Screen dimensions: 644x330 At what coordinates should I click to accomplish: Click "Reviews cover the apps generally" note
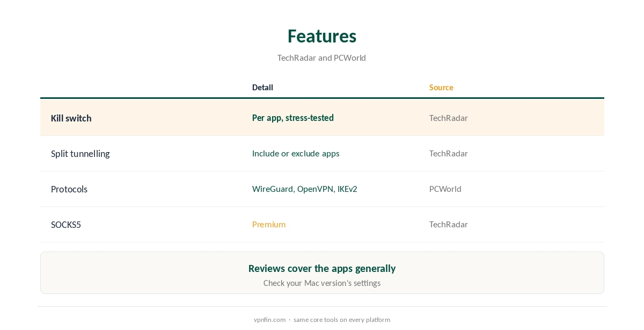coord(322,269)
